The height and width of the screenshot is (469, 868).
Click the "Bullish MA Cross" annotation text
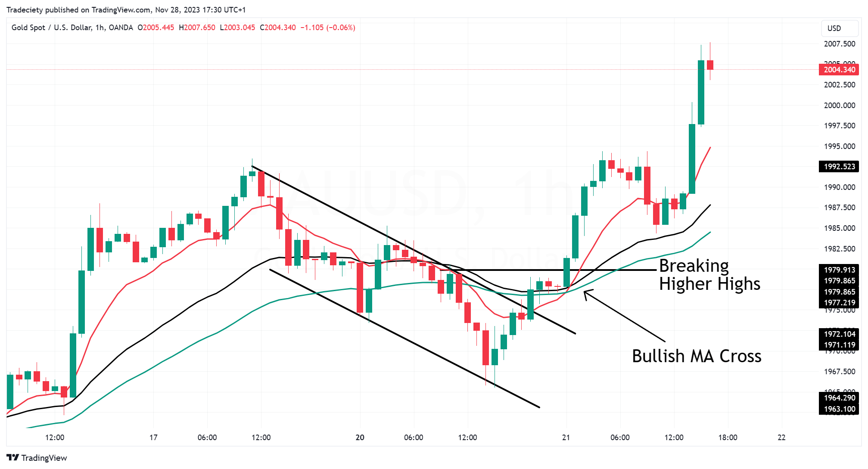click(696, 356)
